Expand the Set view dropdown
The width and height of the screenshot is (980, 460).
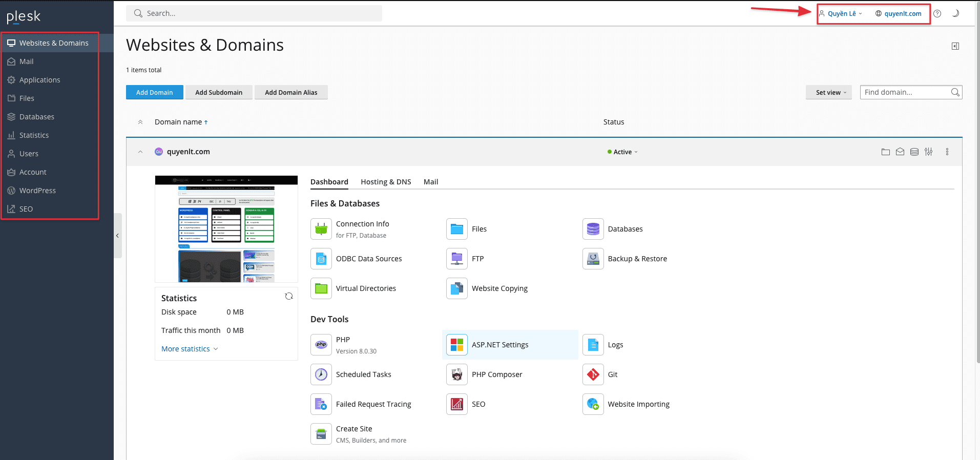(828, 92)
